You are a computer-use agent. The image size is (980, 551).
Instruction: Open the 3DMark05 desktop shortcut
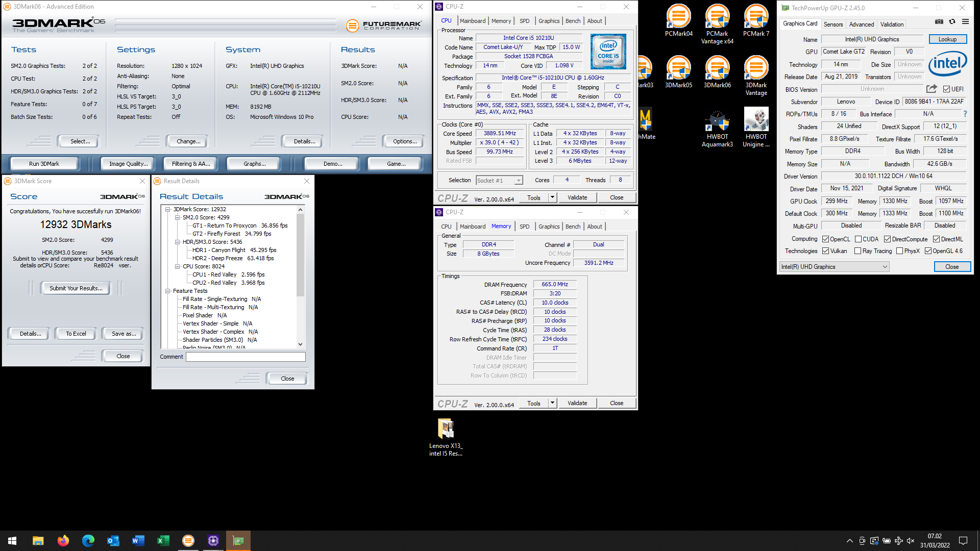point(679,72)
